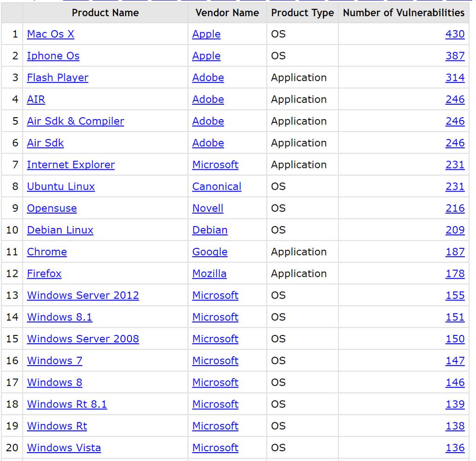
Task: Open the 136 count for Windows Vista
Action: click(455, 448)
